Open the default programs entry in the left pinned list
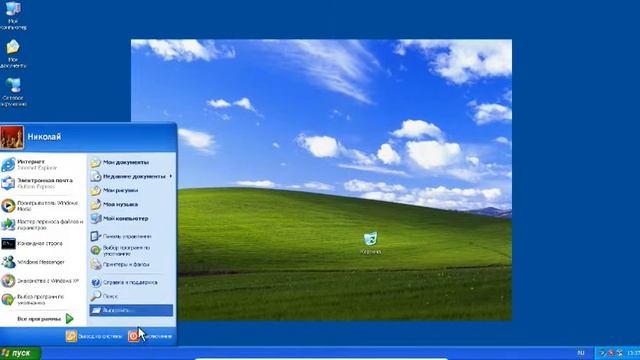The width and height of the screenshot is (640, 360). coord(43,300)
